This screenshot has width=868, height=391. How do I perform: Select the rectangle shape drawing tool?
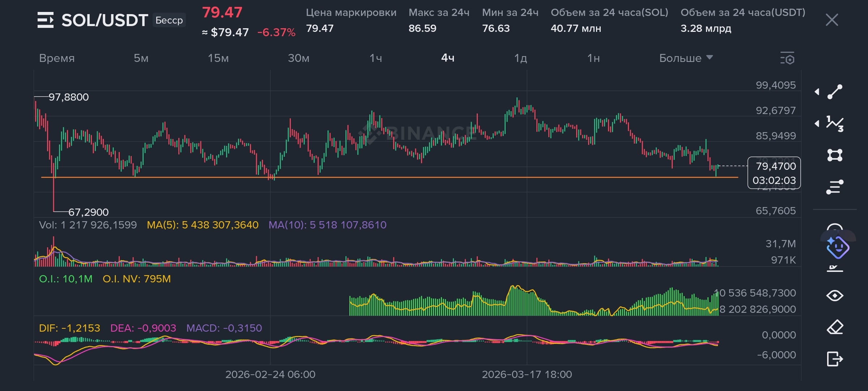pos(835,155)
